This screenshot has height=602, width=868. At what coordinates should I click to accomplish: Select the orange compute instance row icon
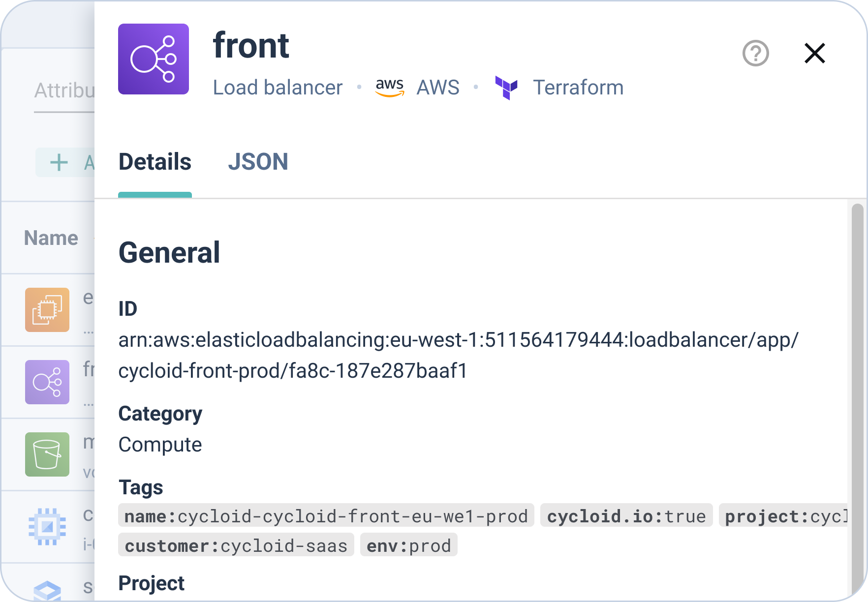point(47,310)
